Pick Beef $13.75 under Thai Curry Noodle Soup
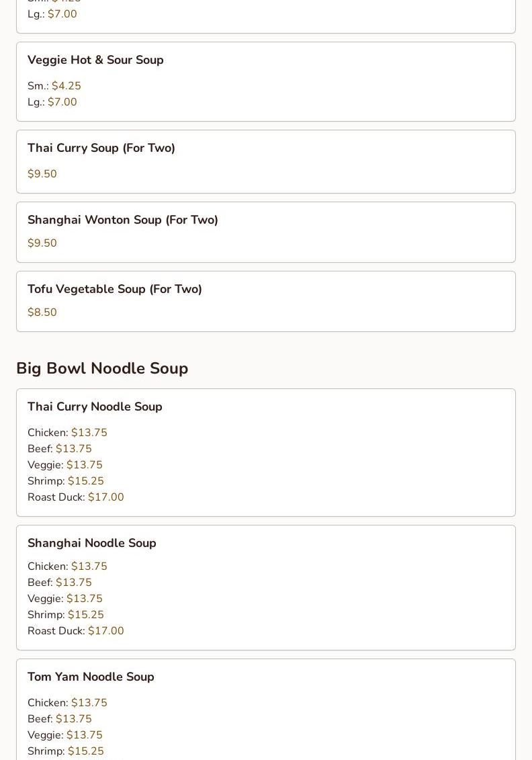This screenshot has height=760, width=532. 60,448
